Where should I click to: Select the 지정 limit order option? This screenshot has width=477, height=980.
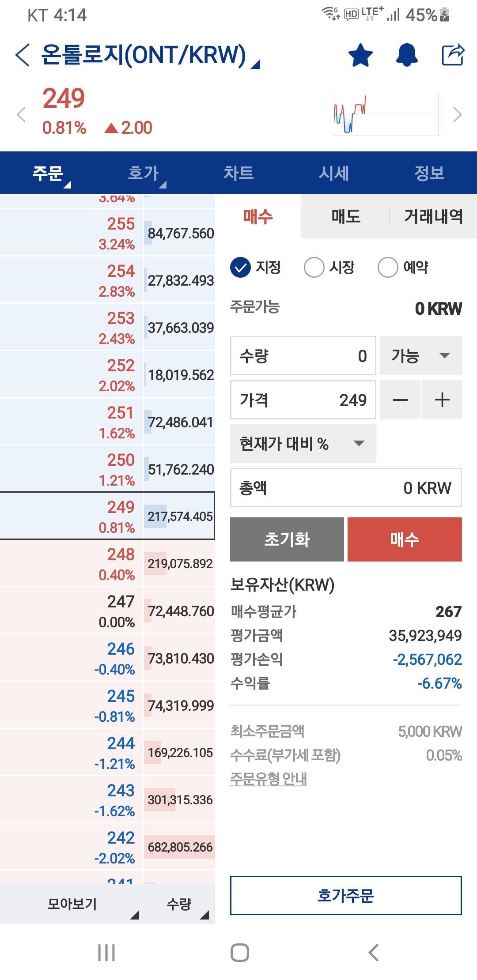click(241, 268)
